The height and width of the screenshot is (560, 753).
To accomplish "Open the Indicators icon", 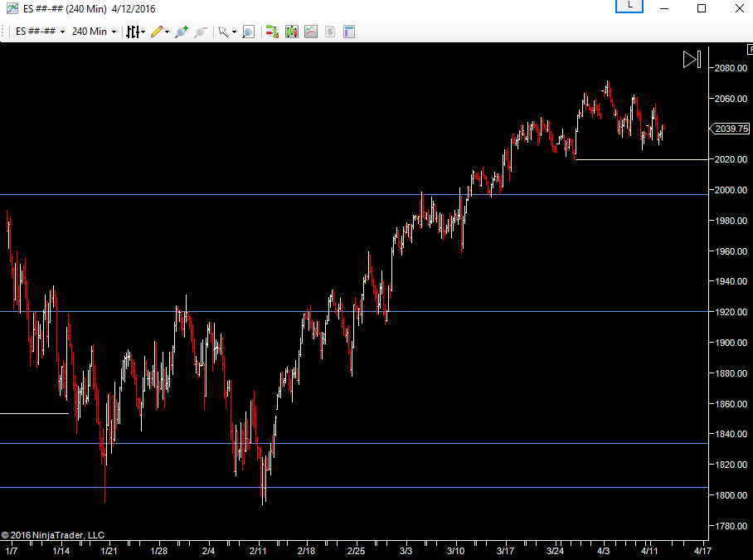I will tap(311, 32).
